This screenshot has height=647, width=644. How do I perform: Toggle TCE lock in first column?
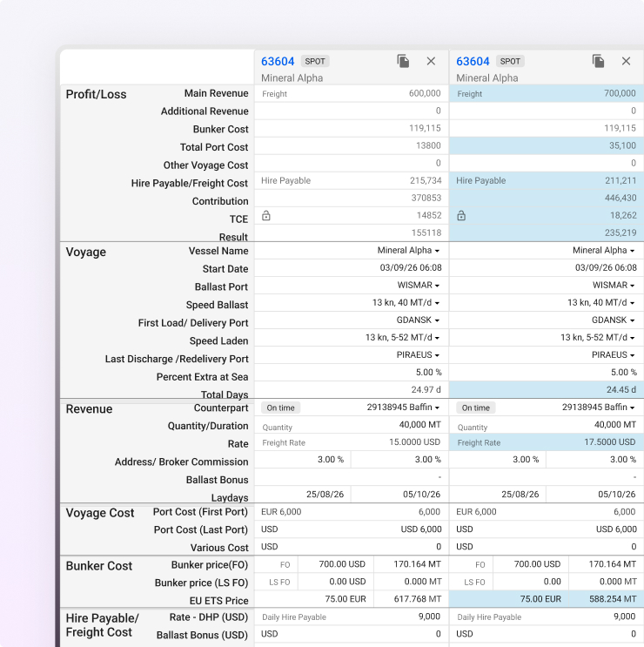266,215
